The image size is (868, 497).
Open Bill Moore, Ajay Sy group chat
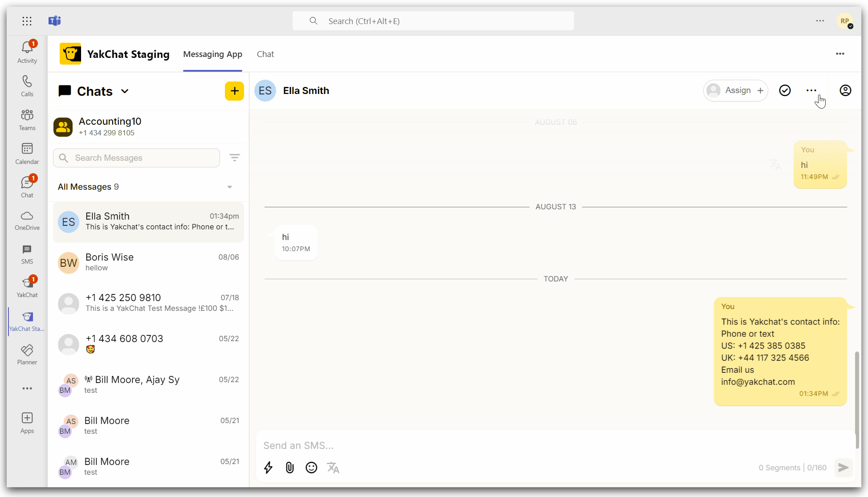[148, 385]
